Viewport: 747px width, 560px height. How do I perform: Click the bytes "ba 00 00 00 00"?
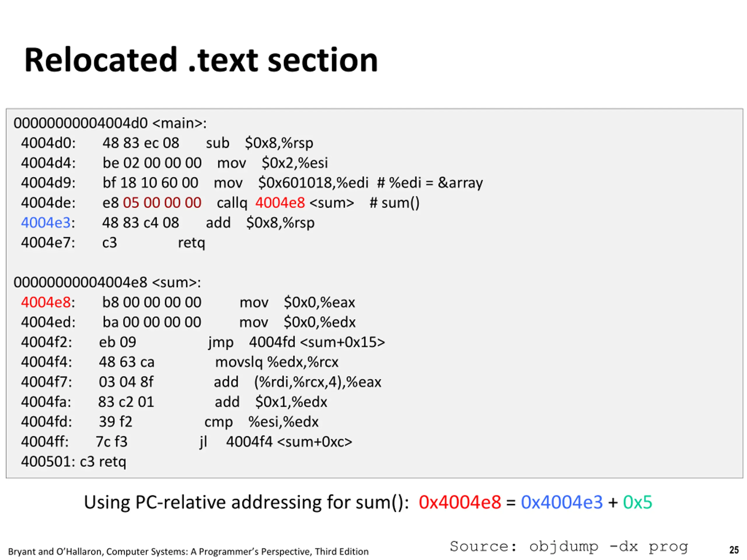pyautogui.click(x=152, y=322)
